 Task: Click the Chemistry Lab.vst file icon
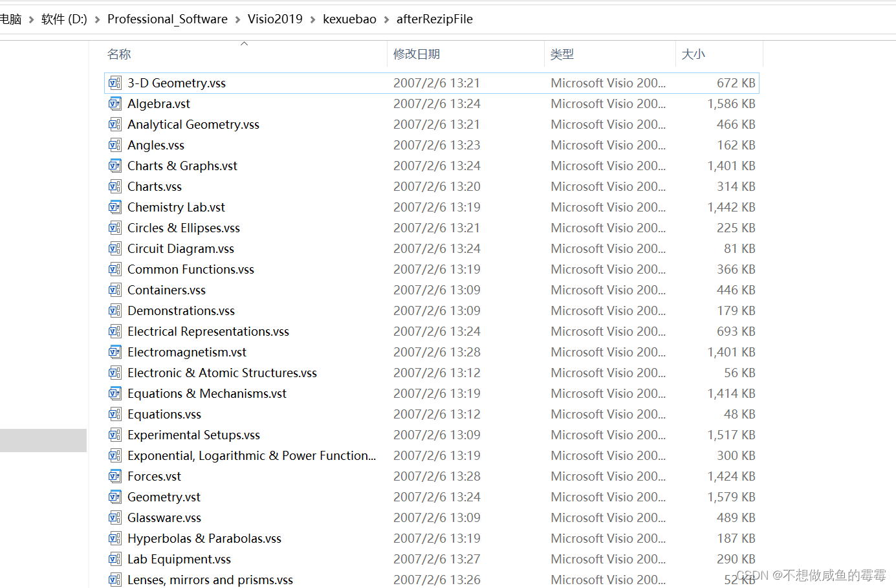(x=115, y=207)
